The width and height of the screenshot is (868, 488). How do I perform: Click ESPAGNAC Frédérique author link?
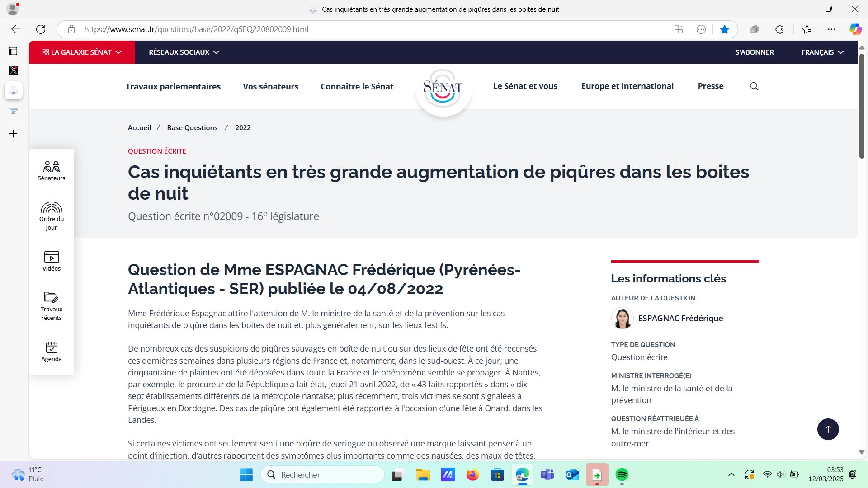point(680,319)
